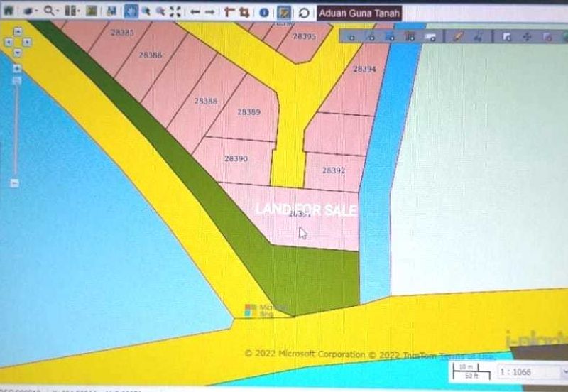
Task: Click the zoom out minus button
Action: [16, 183]
